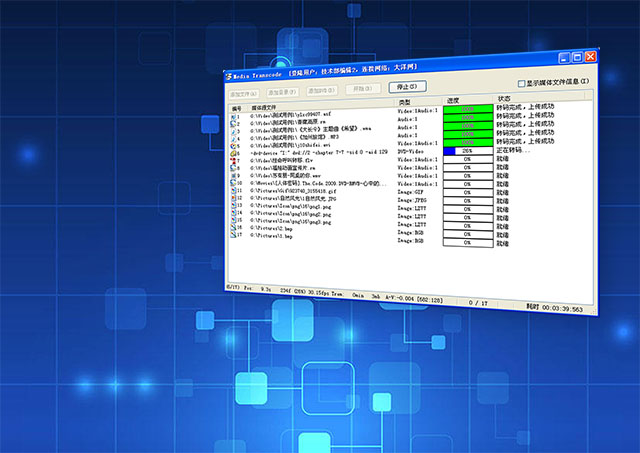The image size is (640, 453).
Task: Click the movie file icon in row 10
Action: (x=233, y=183)
